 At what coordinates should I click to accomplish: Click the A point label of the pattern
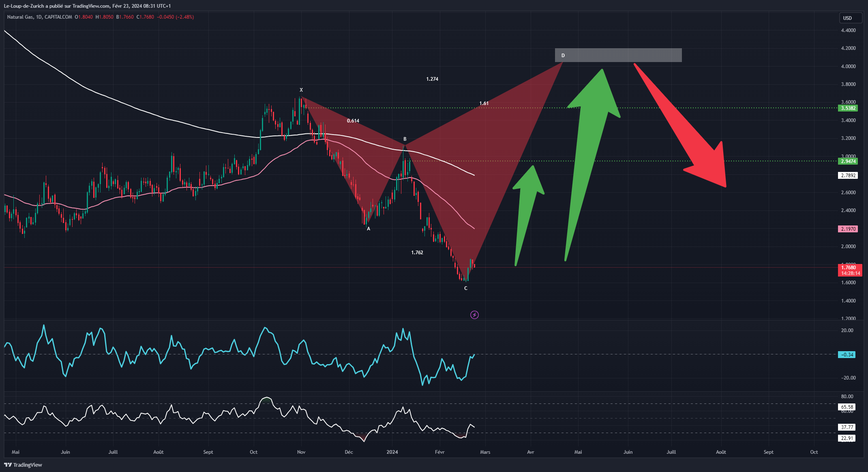(369, 229)
